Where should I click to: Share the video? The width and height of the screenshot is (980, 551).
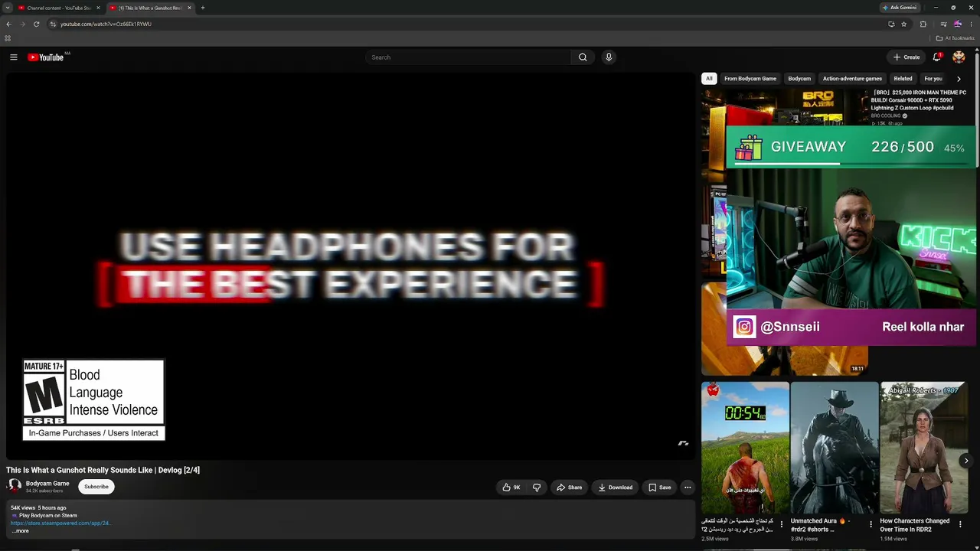coord(569,487)
